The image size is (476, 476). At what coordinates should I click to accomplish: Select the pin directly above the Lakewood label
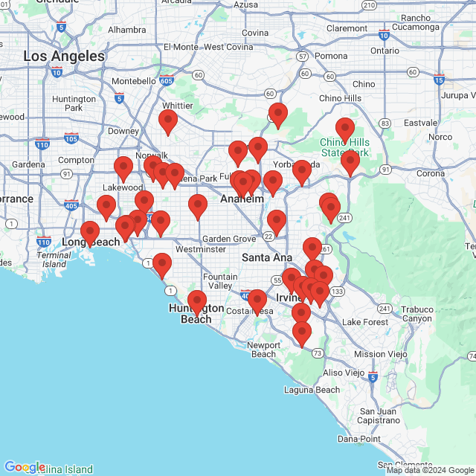[x=123, y=170]
